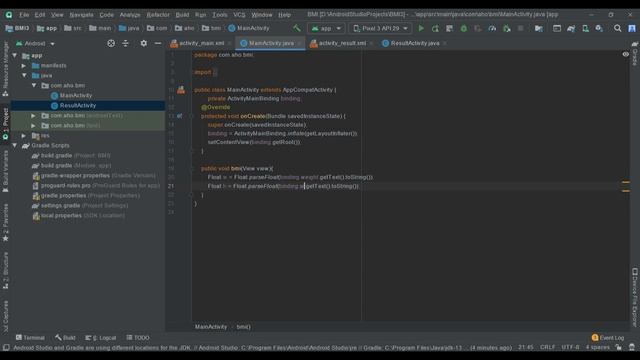
Task: Open the Run Anything window icon
Action: [557, 28]
